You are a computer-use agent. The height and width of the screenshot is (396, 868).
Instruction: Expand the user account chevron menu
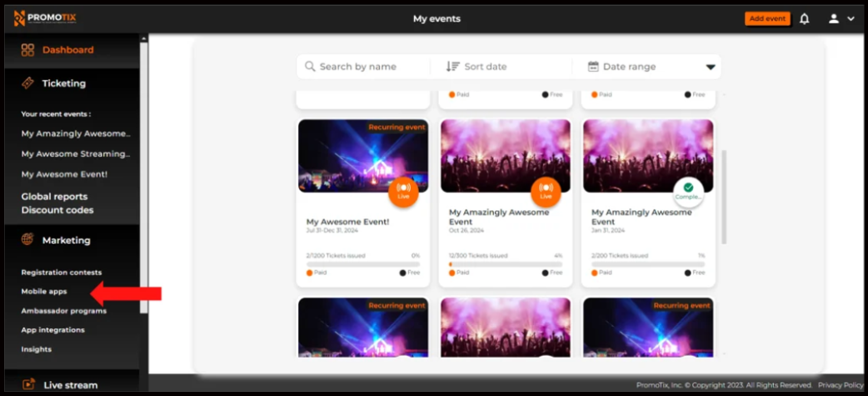851,19
